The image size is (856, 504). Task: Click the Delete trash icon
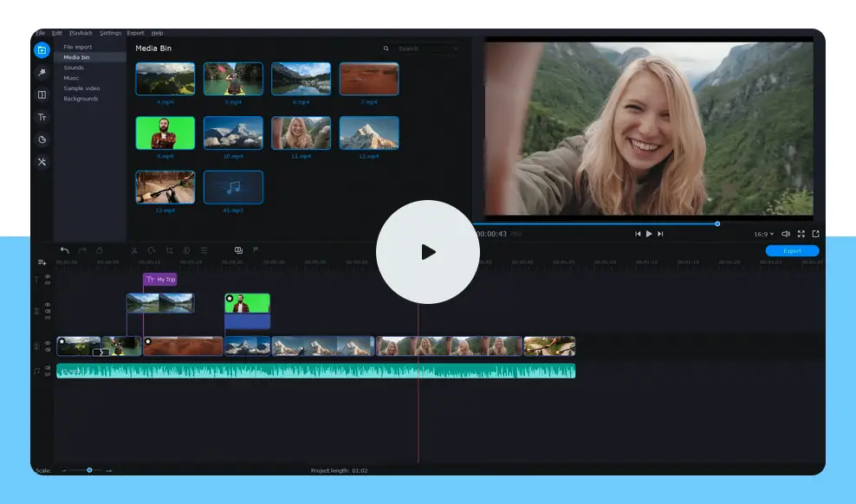coord(100,250)
